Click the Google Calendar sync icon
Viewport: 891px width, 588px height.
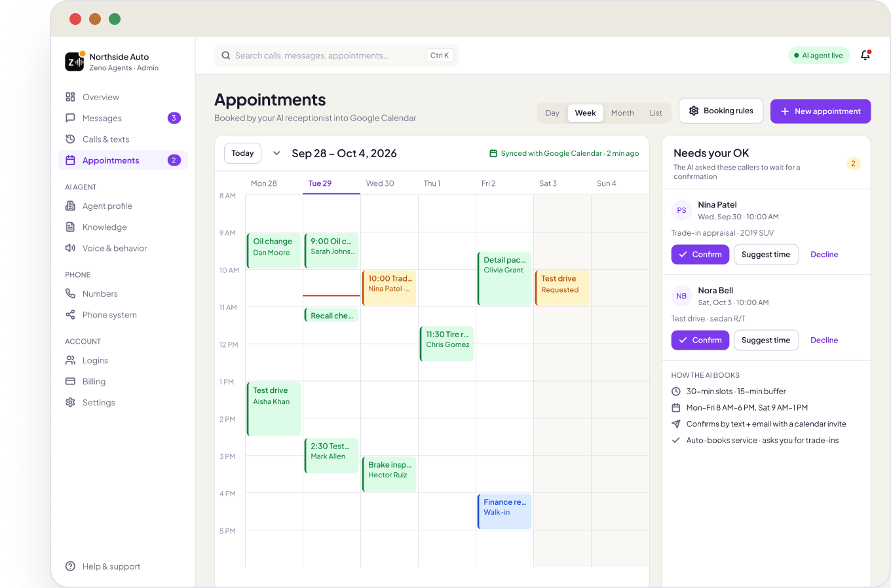pos(493,153)
